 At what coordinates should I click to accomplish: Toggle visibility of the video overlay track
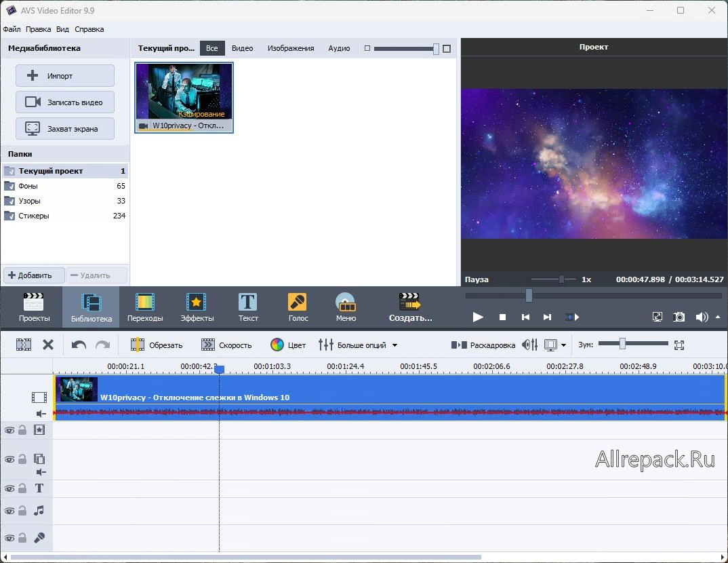[x=9, y=459]
